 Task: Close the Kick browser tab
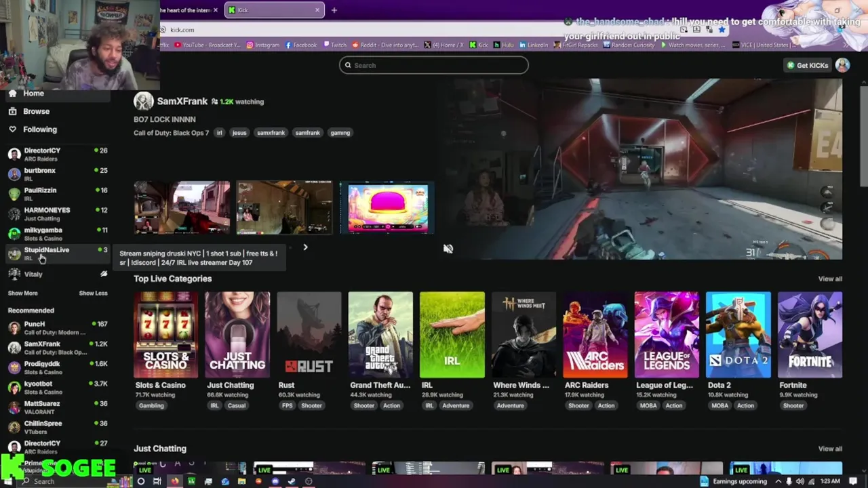pos(317,10)
